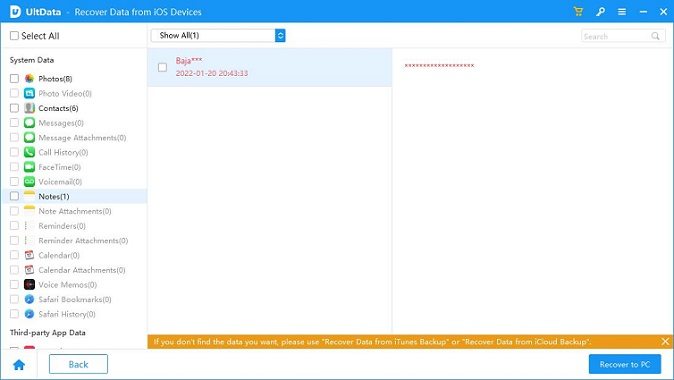Click into the Search field
The height and width of the screenshot is (380, 674).
point(616,36)
